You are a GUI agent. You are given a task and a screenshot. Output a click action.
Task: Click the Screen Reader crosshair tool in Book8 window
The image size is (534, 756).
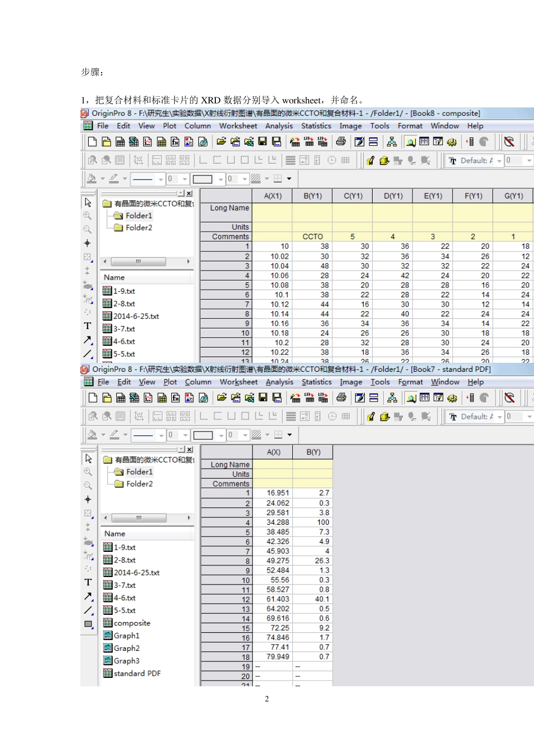[87, 243]
